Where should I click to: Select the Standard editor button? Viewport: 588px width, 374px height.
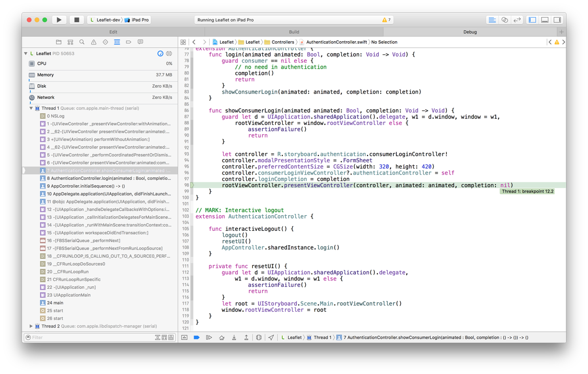point(492,20)
